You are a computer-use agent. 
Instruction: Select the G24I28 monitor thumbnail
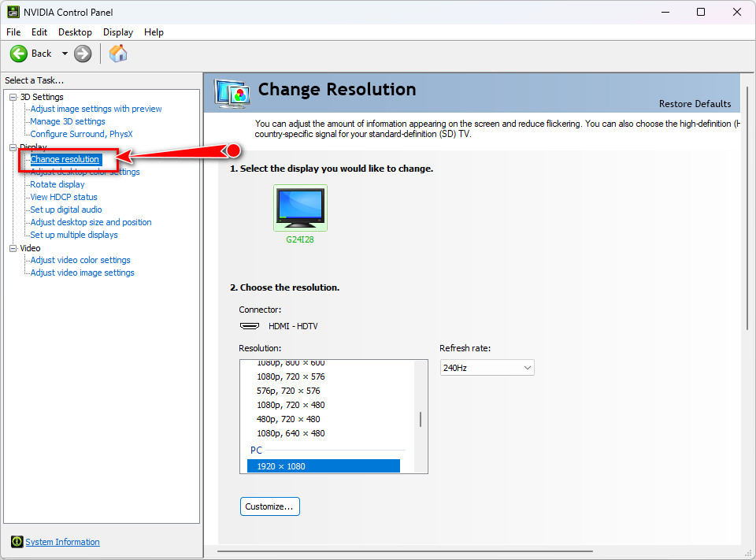pyautogui.click(x=300, y=208)
